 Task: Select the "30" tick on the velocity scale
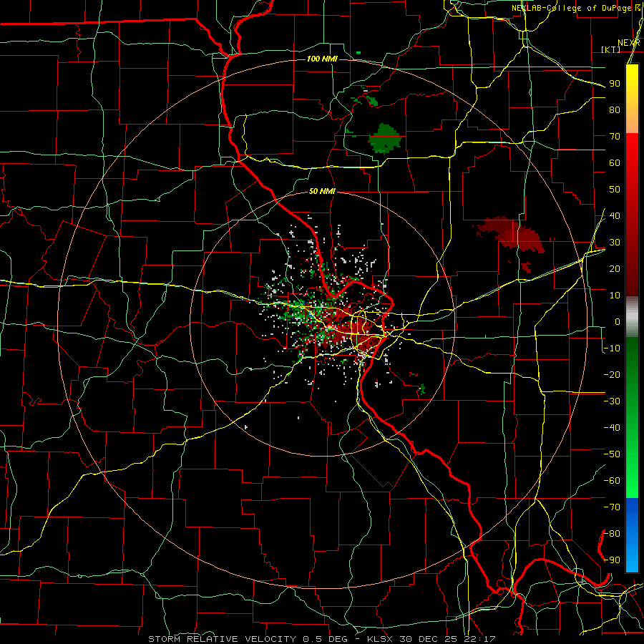click(615, 243)
